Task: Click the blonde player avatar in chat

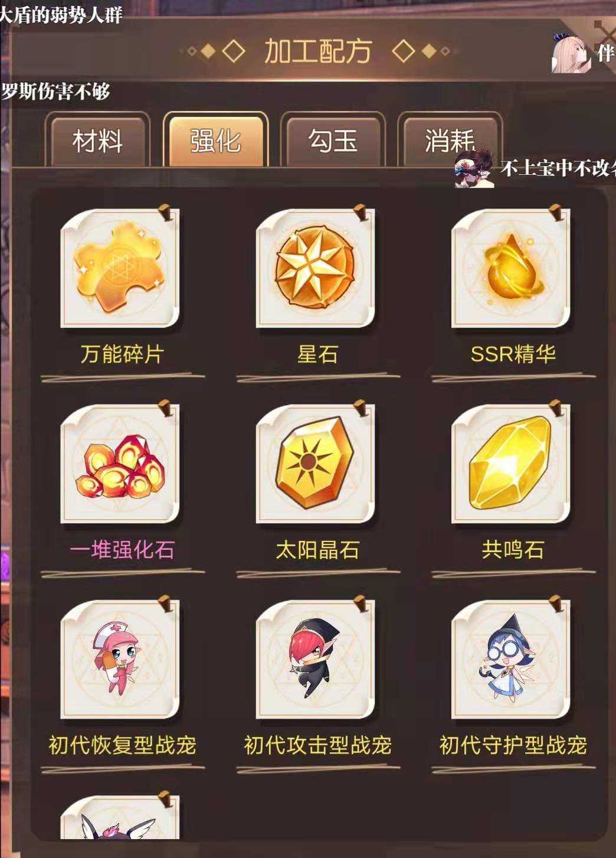Action: 571,53
